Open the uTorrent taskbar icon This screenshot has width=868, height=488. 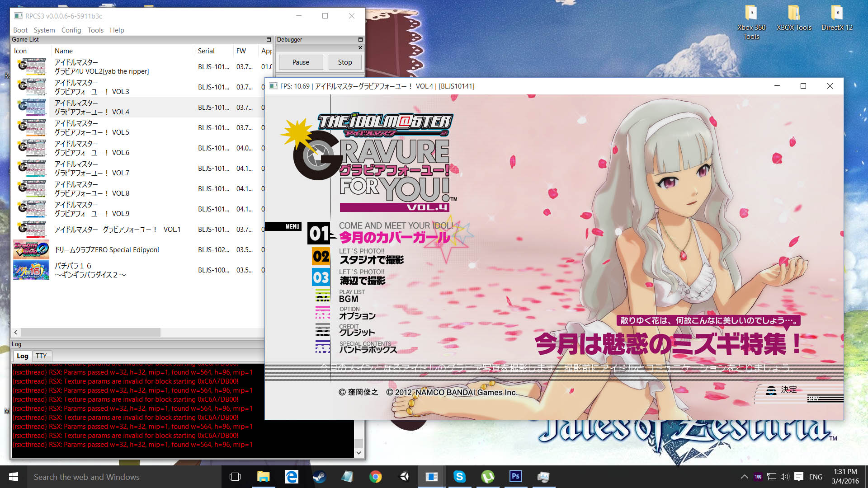coord(487,477)
